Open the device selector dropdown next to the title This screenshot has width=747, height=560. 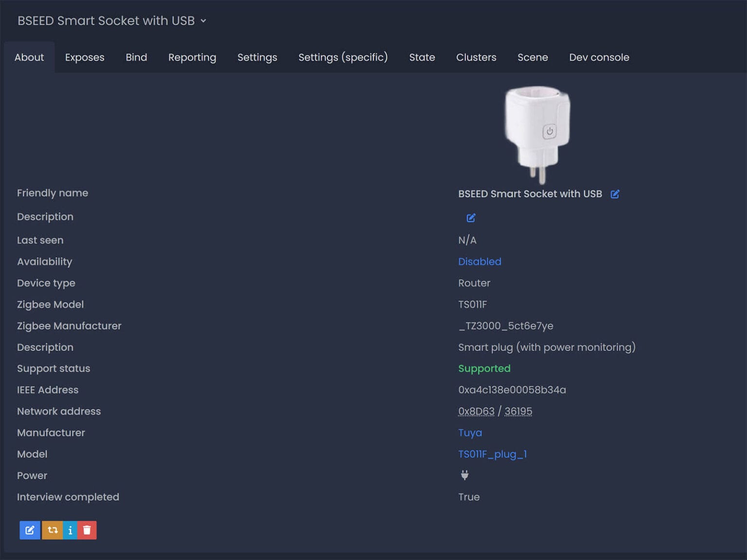click(204, 21)
